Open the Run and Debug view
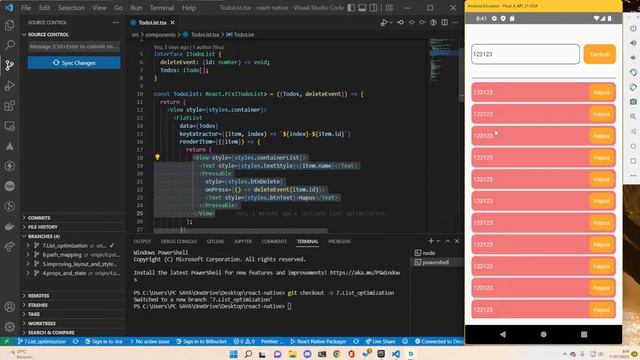640x360 pixels. tap(9, 85)
